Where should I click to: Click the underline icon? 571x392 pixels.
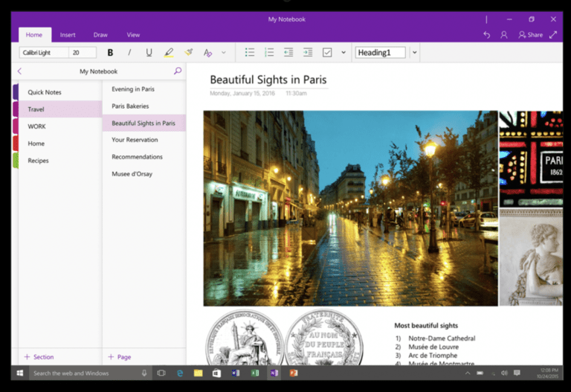tap(149, 53)
